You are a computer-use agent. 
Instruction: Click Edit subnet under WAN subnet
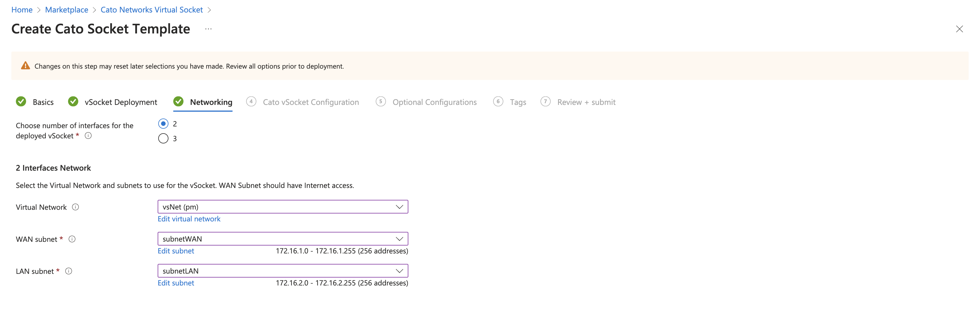pos(176,251)
